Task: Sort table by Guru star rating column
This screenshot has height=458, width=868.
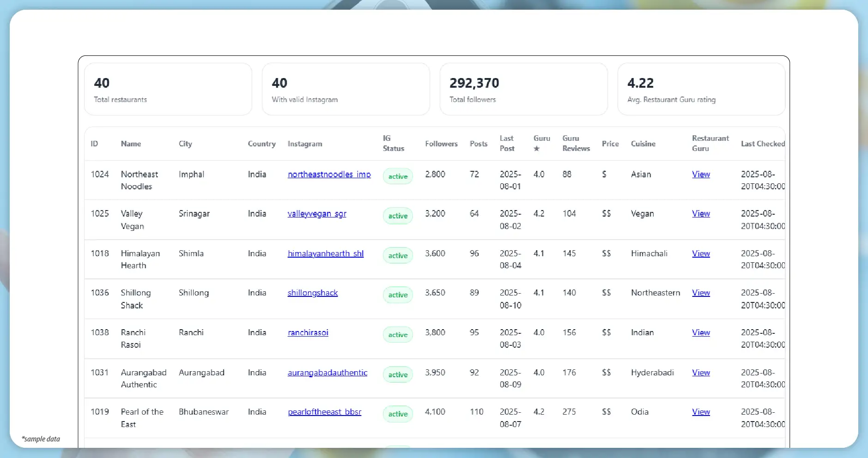Action: pos(540,144)
